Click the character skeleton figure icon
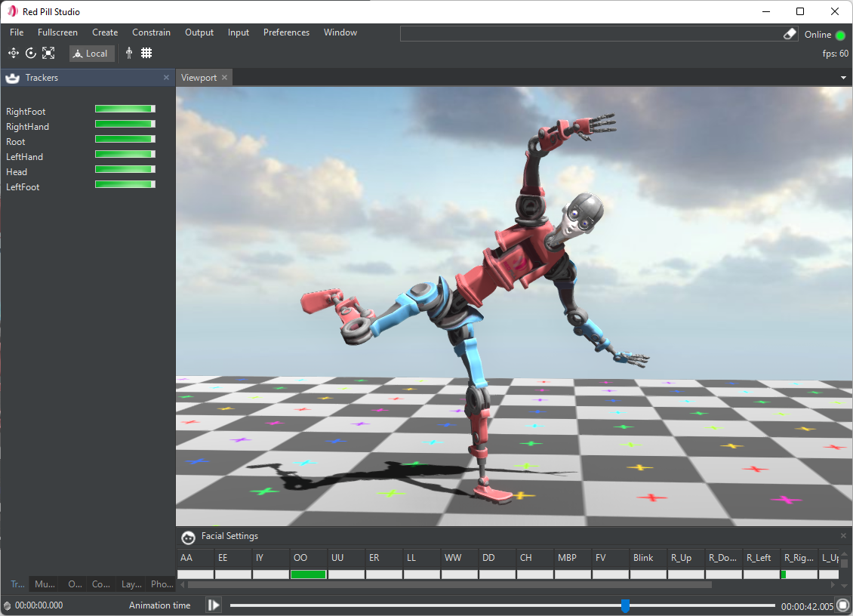Image resolution: width=853 pixels, height=616 pixels. tap(129, 53)
